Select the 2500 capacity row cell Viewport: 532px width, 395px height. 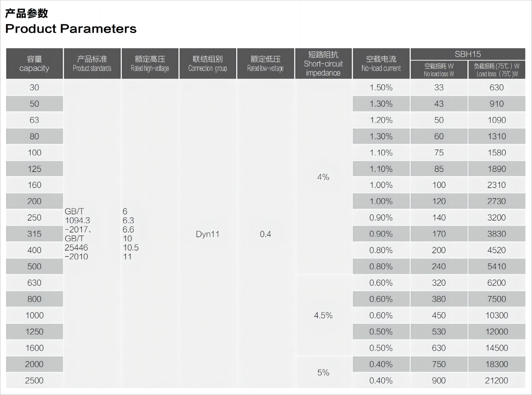[x=34, y=381]
